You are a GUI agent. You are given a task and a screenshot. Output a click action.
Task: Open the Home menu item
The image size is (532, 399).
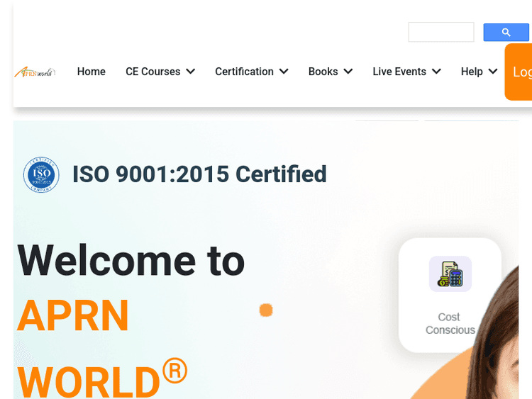[x=92, y=72]
